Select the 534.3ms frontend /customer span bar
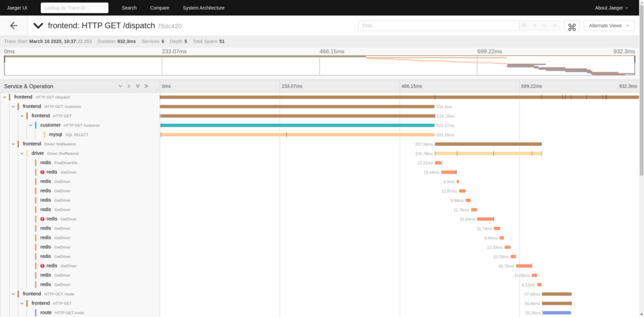Image resolution: width=644 pixels, height=317 pixels. 297,107
